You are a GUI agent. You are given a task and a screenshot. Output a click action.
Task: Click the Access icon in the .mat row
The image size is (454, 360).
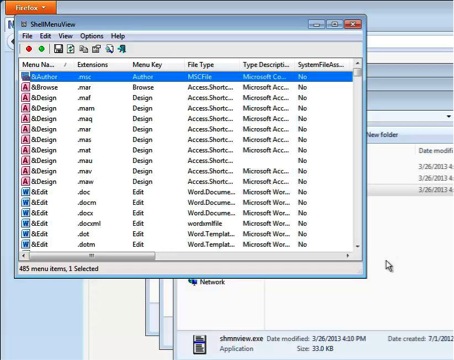click(x=25, y=150)
